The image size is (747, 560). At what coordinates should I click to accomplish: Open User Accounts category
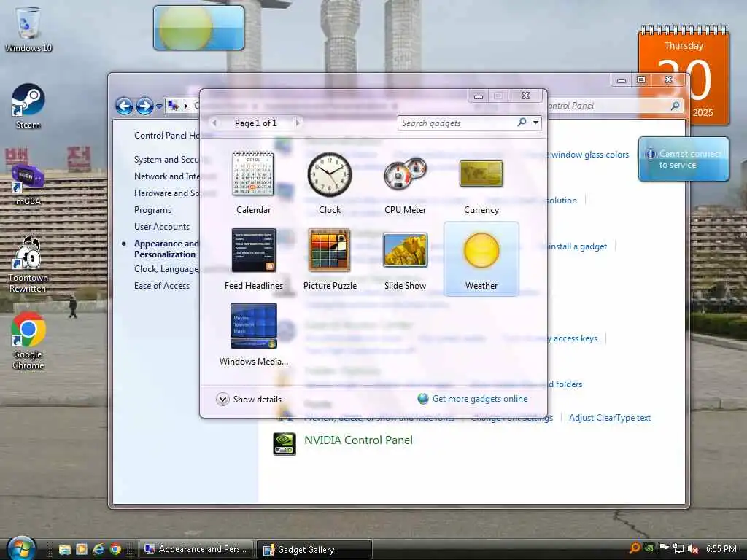(162, 227)
